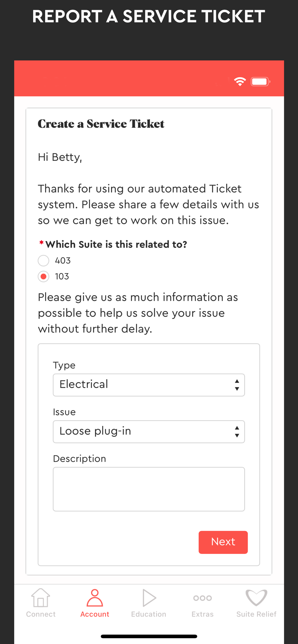Tap the Account person icon
The height and width of the screenshot is (644, 298).
coord(95,598)
